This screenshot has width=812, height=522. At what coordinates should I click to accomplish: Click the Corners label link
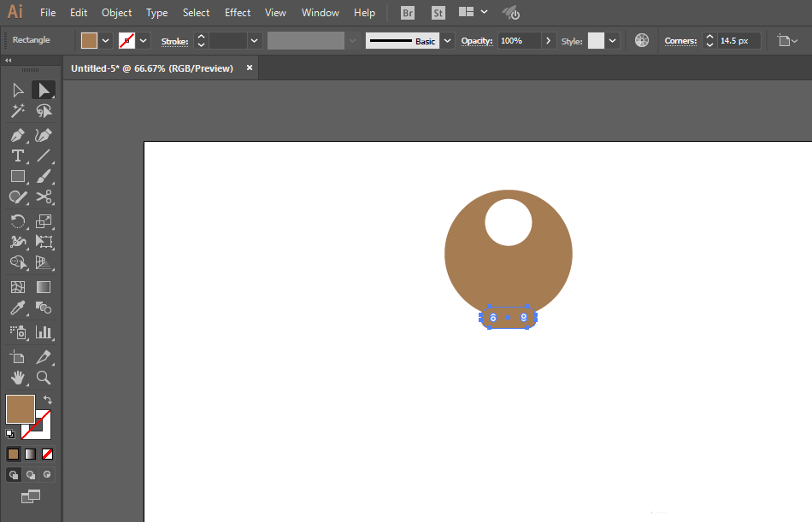[x=680, y=41]
